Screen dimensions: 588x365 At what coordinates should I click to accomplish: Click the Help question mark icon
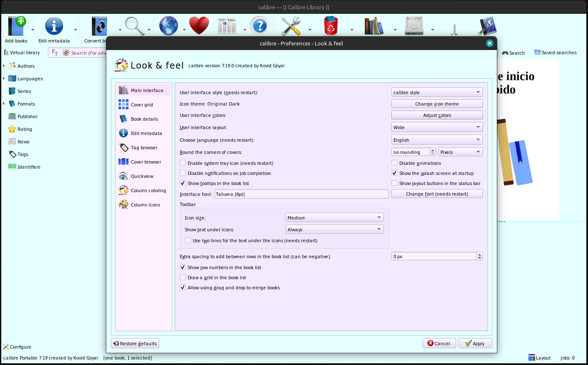point(259,26)
